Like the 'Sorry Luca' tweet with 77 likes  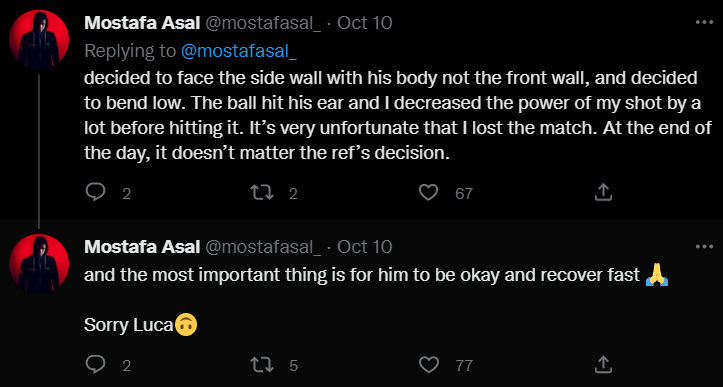(x=428, y=365)
